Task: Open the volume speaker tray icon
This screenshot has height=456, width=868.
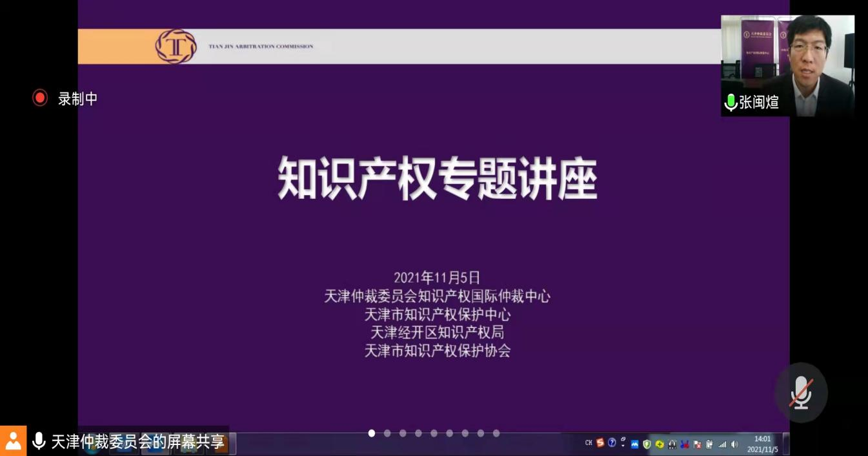Action: coord(734,444)
